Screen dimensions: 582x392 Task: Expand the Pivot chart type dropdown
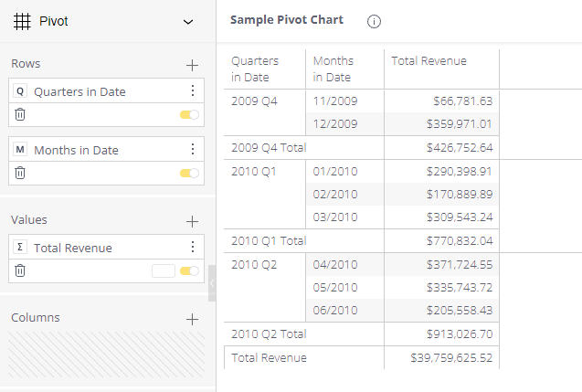188,21
